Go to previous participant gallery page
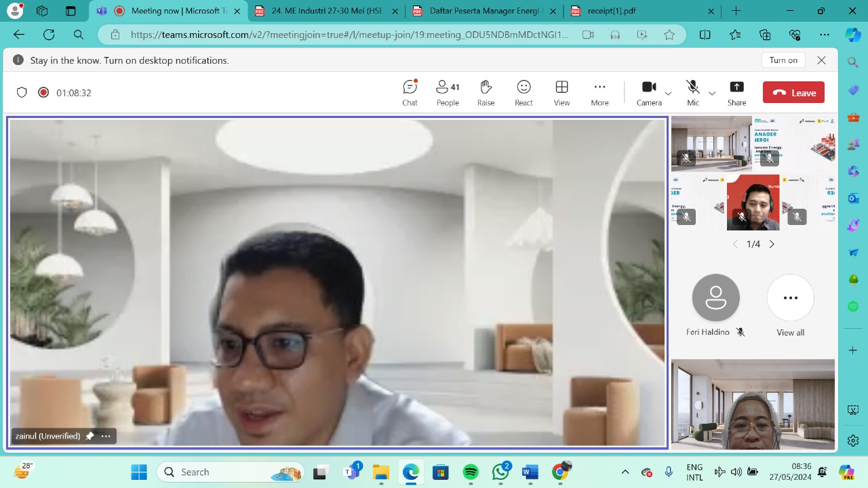 pos(735,244)
